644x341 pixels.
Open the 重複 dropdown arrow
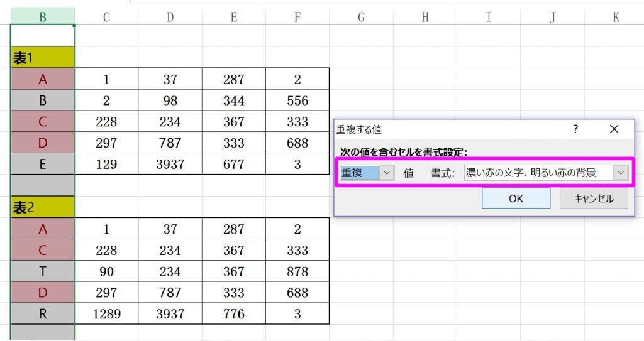coord(387,173)
